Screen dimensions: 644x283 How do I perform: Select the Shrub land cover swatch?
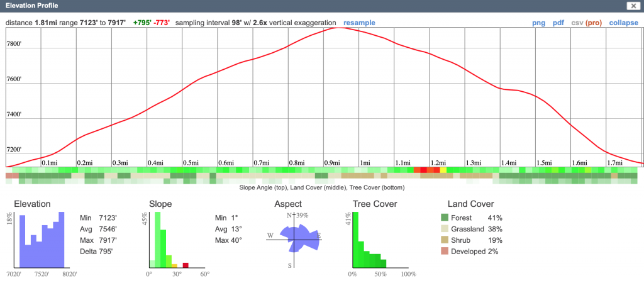(x=445, y=240)
